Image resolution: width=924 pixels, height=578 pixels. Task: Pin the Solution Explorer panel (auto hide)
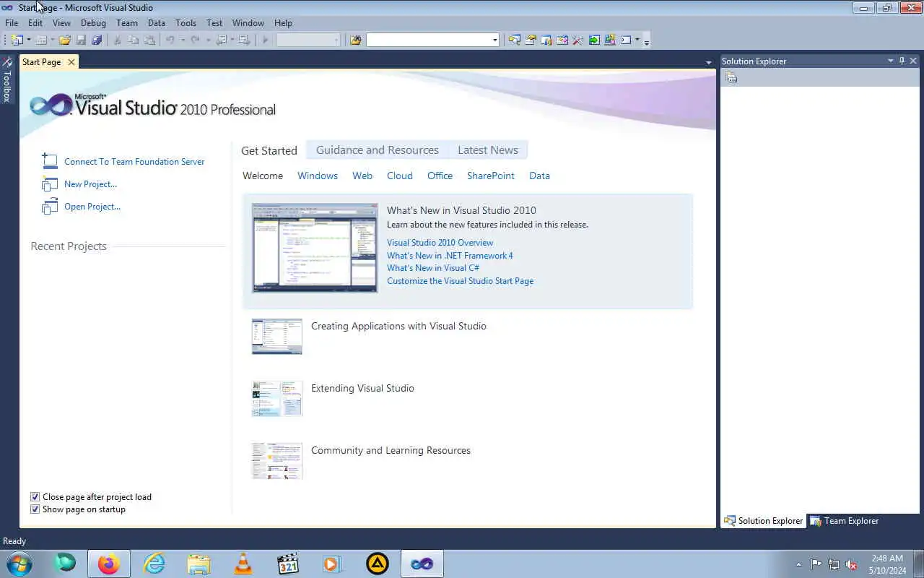tap(902, 61)
